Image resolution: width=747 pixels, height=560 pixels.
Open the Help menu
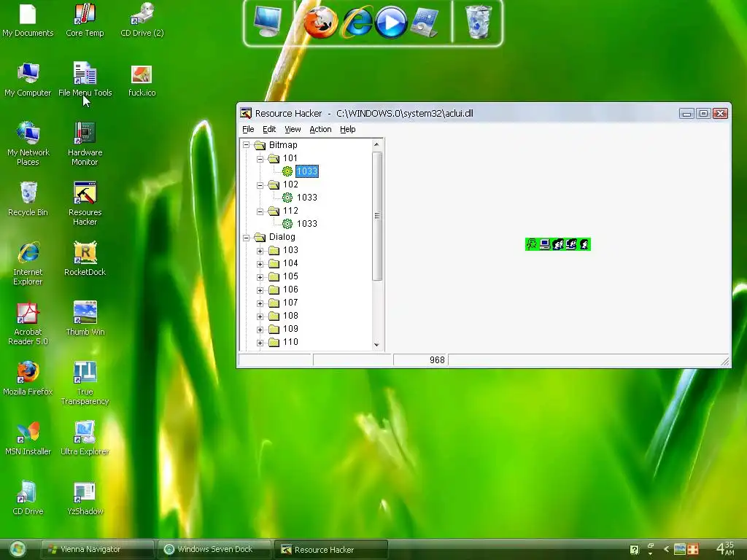[x=348, y=129]
